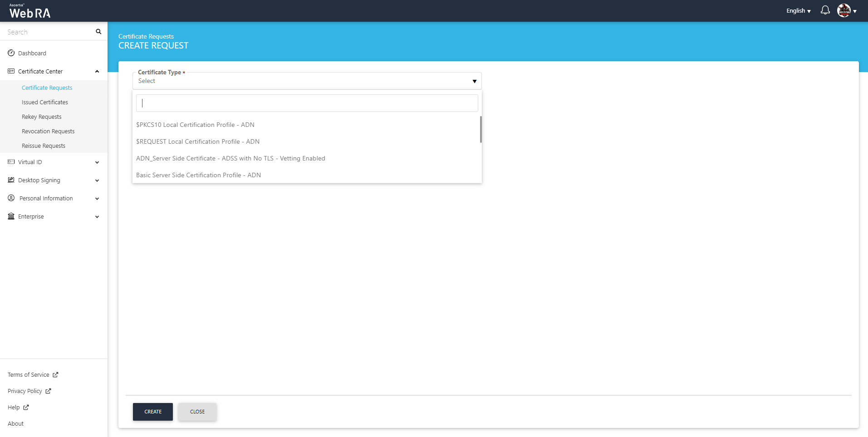Click the Privacy Policy external-link icon
868x437 pixels.
[x=48, y=391]
